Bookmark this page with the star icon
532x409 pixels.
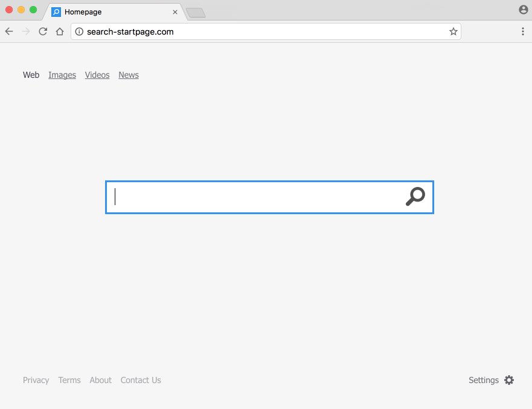[453, 32]
